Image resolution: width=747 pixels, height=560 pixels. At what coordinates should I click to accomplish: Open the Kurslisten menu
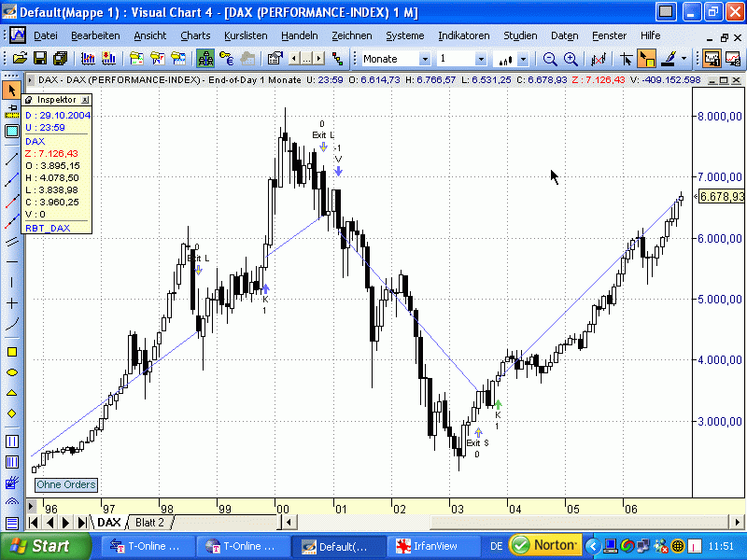pyautogui.click(x=246, y=35)
